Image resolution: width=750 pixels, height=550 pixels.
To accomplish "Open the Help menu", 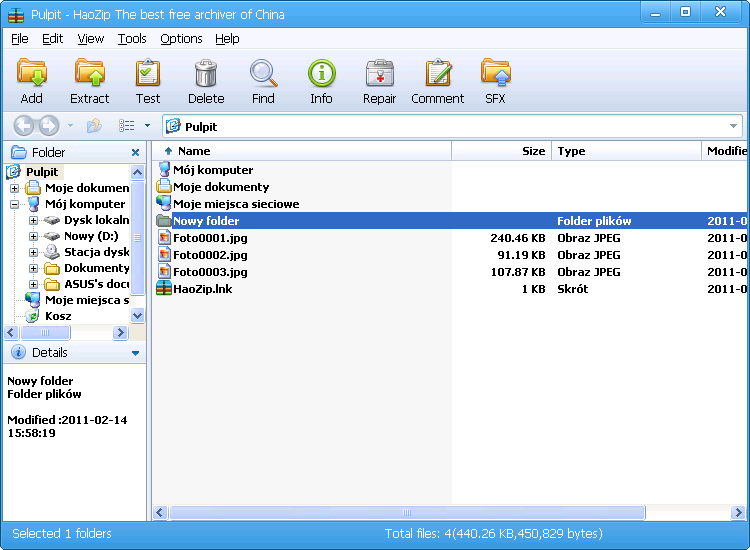I will click(x=227, y=39).
